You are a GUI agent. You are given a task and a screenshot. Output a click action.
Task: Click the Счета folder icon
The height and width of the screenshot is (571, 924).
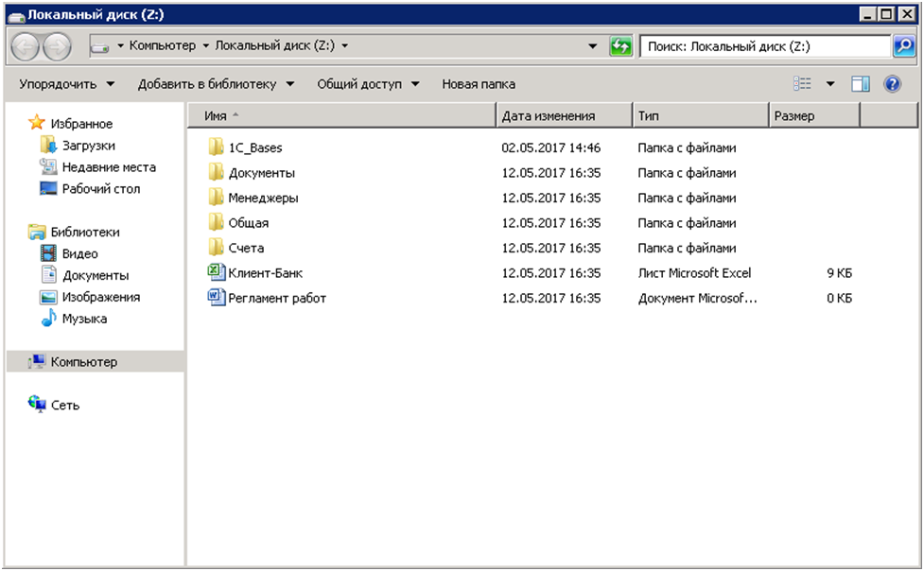pos(216,248)
